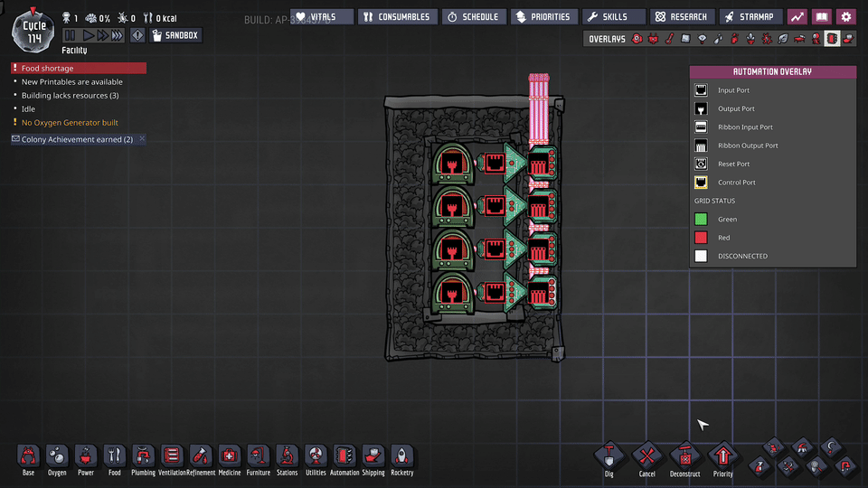
Task: Set game to fast speed
Action: click(x=102, y=35)
